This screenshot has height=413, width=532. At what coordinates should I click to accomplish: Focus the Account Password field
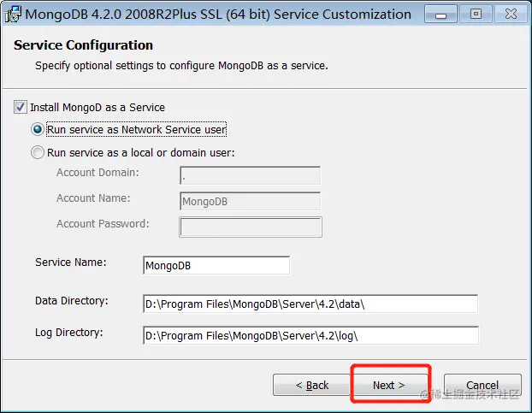tap(250, 227)
